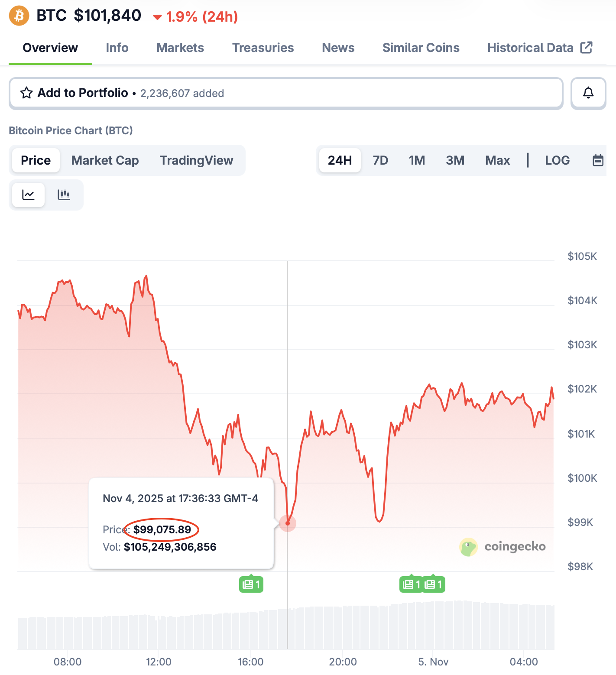Select the 7D time range
The image size is (616, 675).
click(x=380, y=160)
